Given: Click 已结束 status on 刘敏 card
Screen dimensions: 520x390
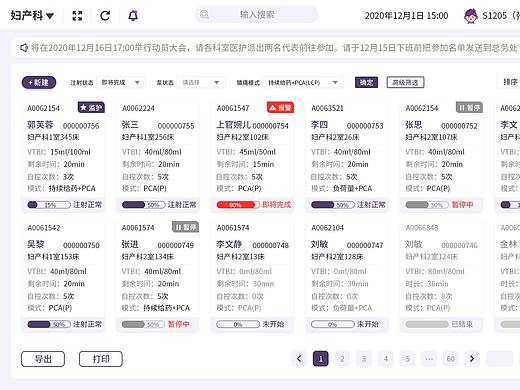Looking at the screenshot, I should coord(462,324).
